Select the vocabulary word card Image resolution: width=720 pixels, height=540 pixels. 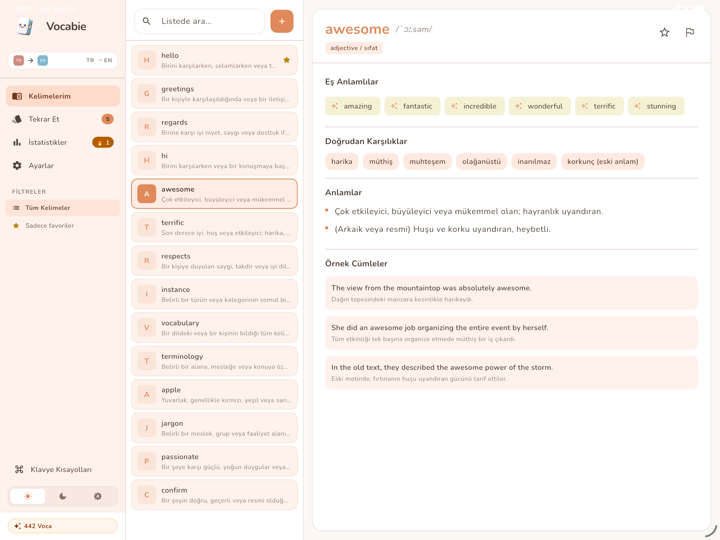click(214, 327)
